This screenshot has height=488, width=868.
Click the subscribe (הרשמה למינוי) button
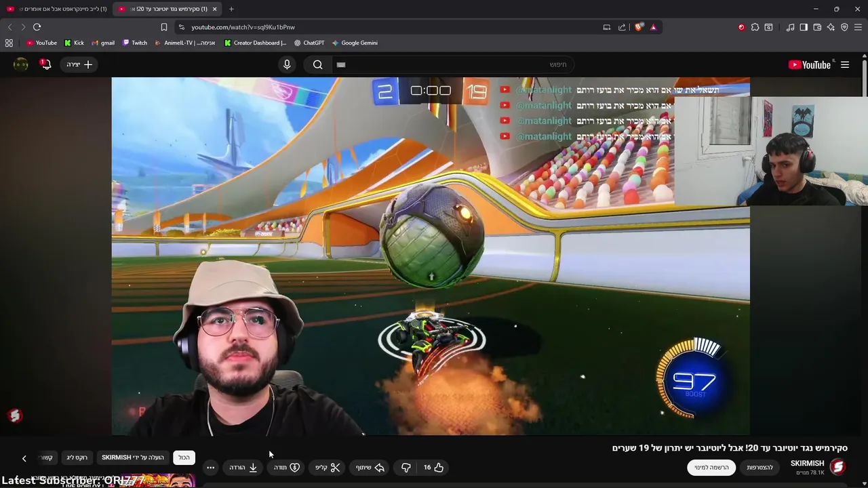pyautogui.click(x=711, y=467)
